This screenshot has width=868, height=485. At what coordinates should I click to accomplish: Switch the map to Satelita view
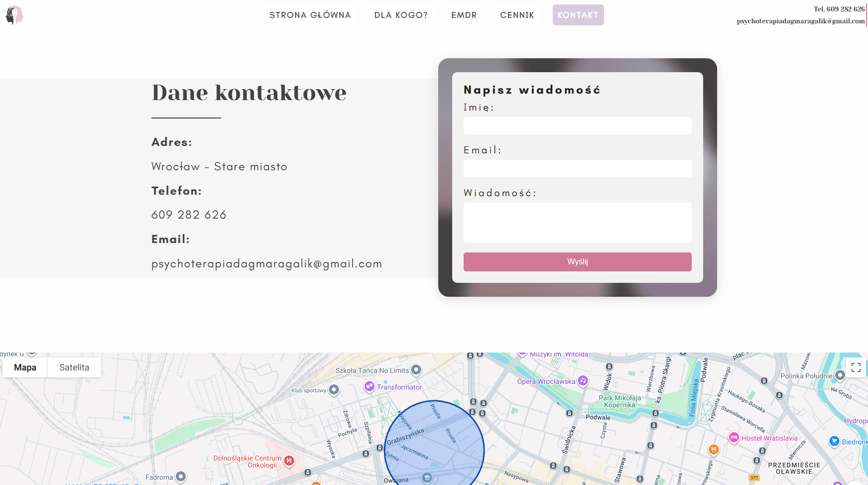pyautogui.click(x=74, y=367)
